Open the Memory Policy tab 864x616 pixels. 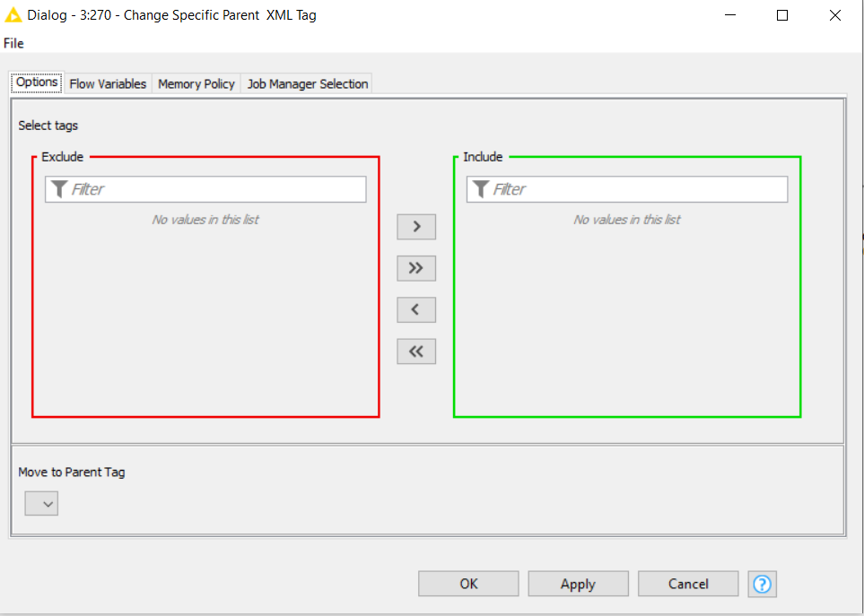coord(196,83)
